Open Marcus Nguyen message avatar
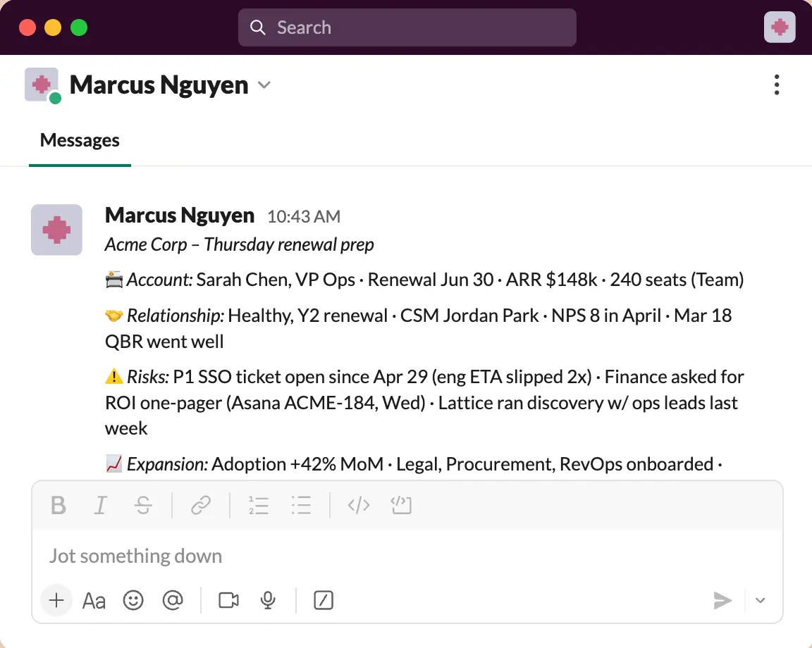This screenshot has width=812, height=648. coord(56,230)
